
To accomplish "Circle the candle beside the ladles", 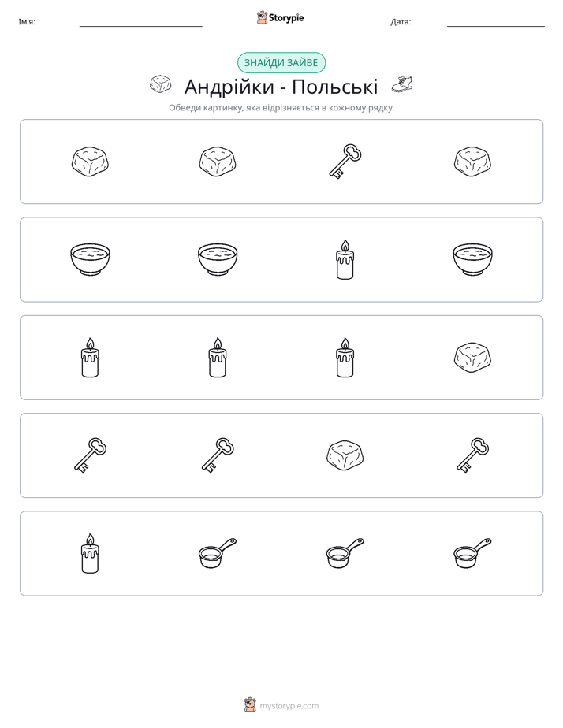I will [x=90, y=553].
